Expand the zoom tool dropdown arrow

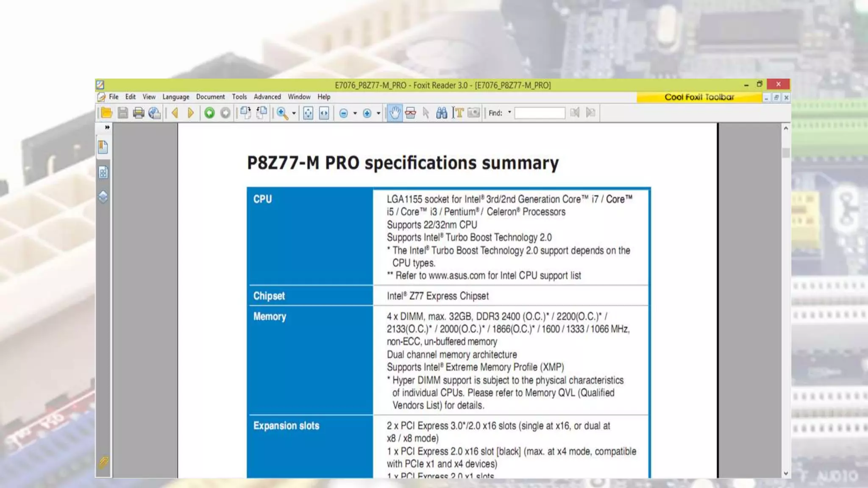tap(294, 113)
